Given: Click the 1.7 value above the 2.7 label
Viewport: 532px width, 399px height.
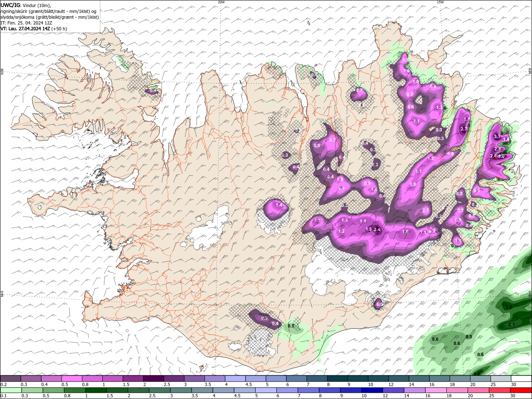Looking at the screenshot, I should click(x=467, y=119).
